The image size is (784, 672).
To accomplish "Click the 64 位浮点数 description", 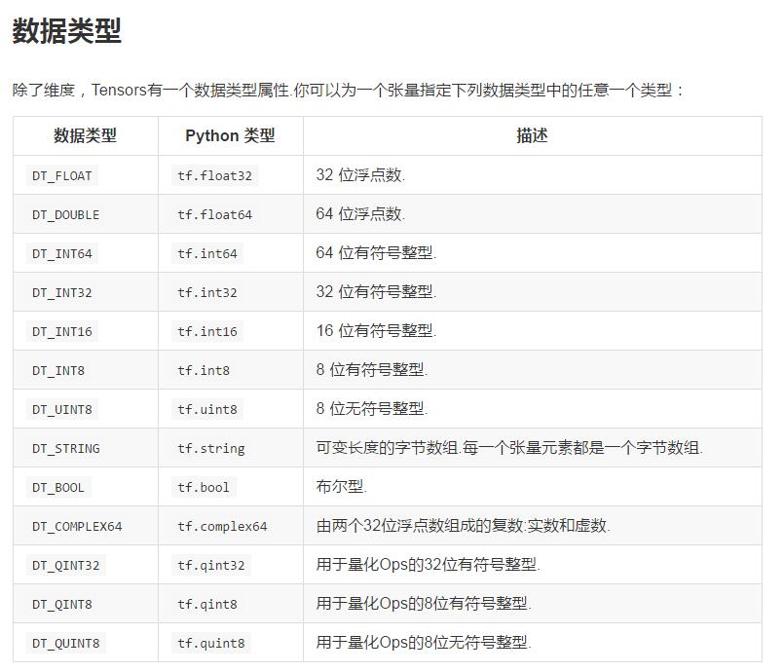I will click(x=359, y=214).
